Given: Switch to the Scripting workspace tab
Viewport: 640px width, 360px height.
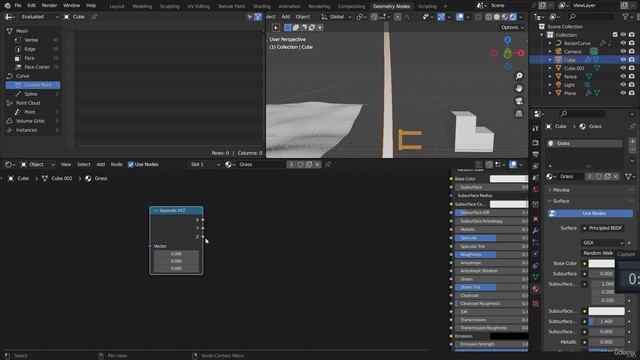Looking at the screenshot, I should tap(427, 6).
